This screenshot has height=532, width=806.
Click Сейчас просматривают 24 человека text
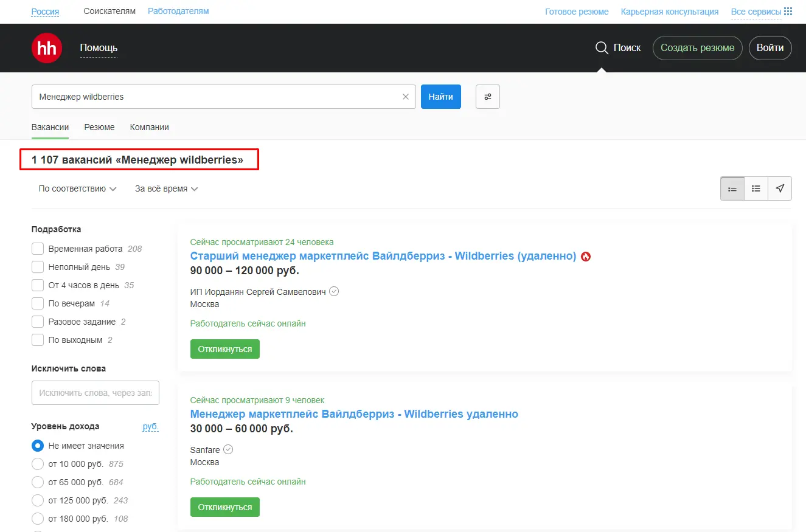[x=262, y=242]
